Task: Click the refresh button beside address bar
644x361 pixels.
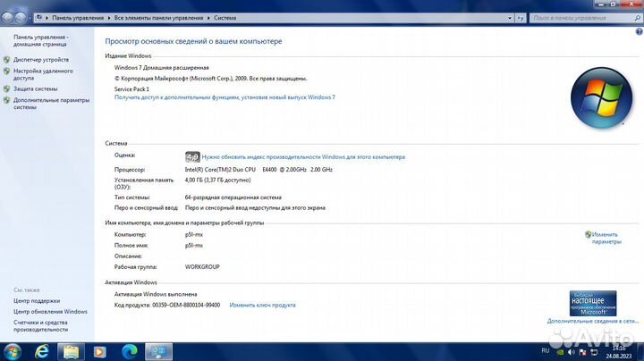Action: click(x=521, y=18)
